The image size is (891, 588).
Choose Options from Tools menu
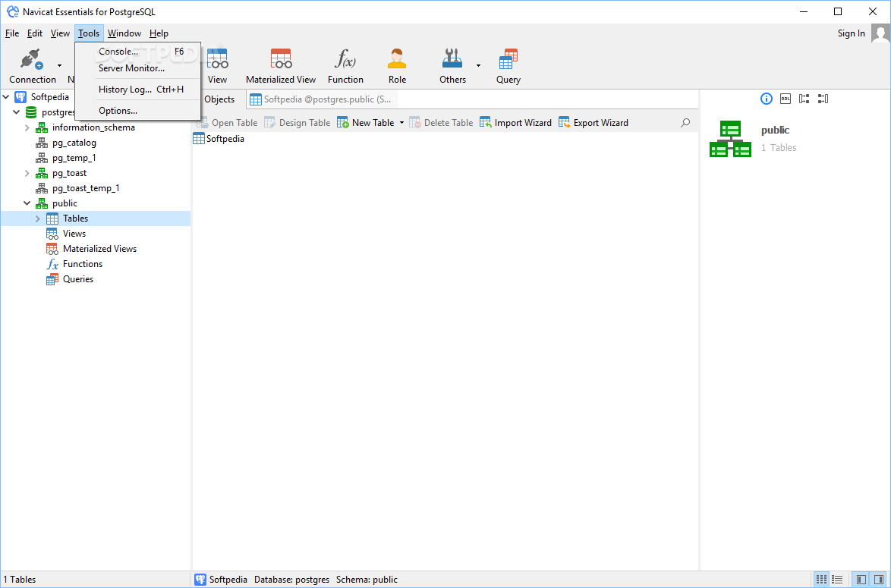[138, 111]
